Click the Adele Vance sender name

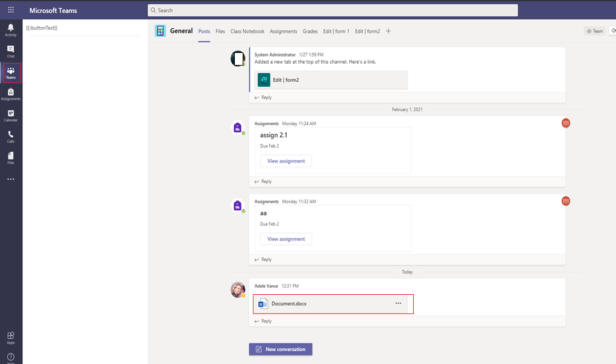coord(266,286)
